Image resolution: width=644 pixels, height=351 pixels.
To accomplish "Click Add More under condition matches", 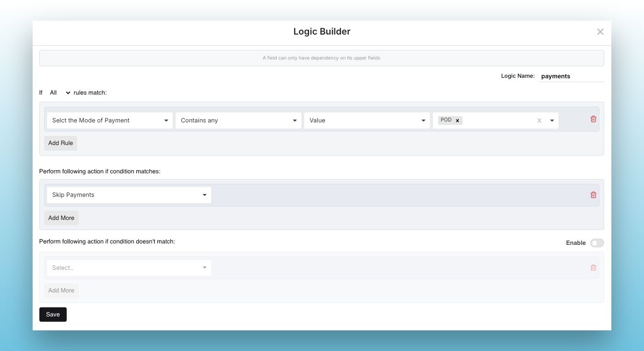I will click(61, 218).
